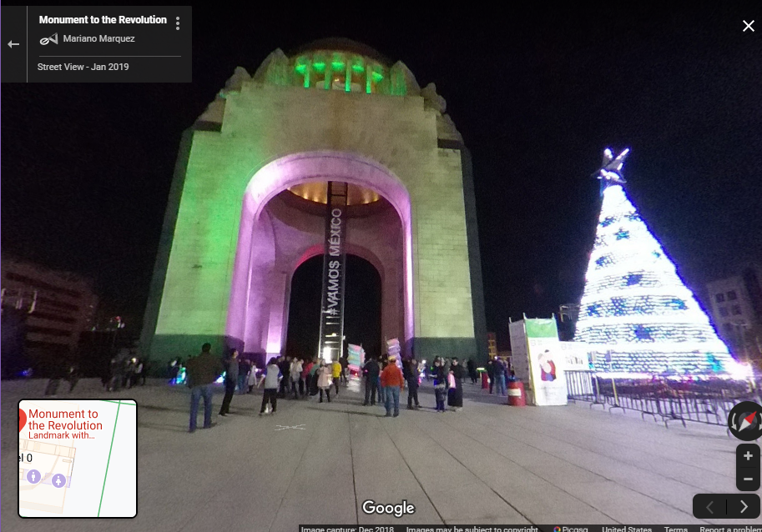Select the red location pin on minimap
This screenshot has width=762, height=532.
(x=21, y=419)
